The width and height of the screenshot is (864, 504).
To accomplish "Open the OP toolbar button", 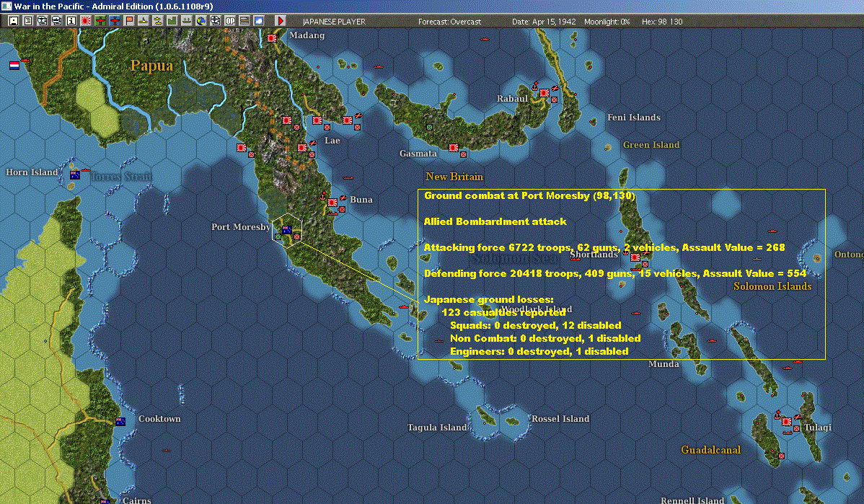I will (230, 21).
